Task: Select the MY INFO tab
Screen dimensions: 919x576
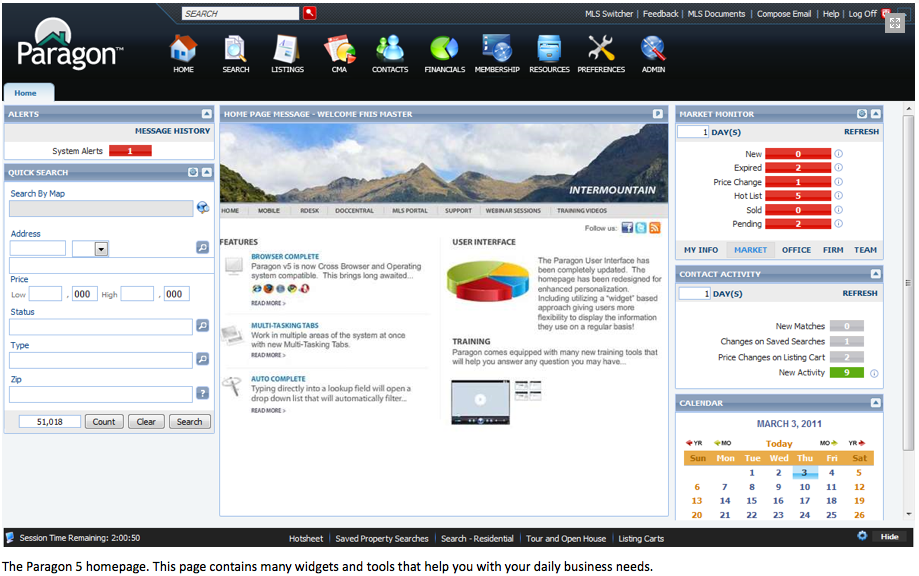Action: (x=701, y=250)
